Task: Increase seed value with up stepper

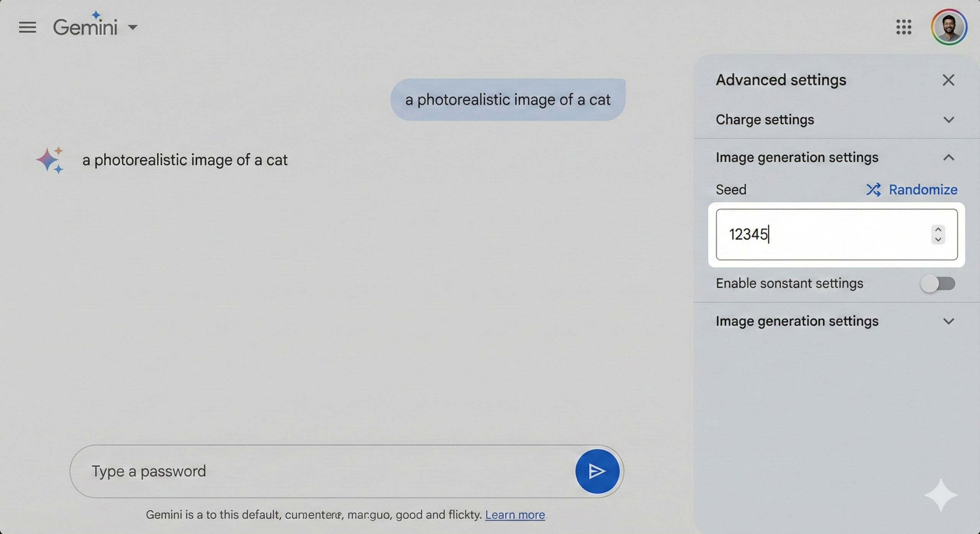Action: (938, 229)
